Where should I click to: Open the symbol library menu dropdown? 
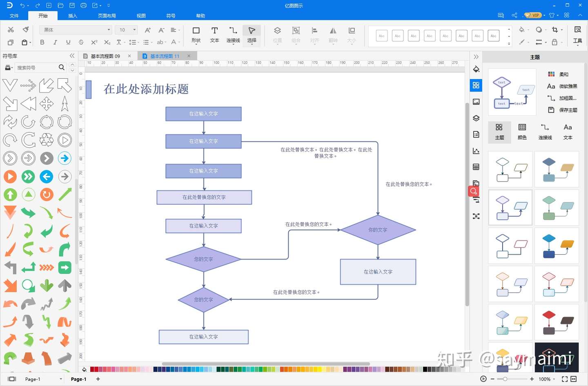point(9,67)
